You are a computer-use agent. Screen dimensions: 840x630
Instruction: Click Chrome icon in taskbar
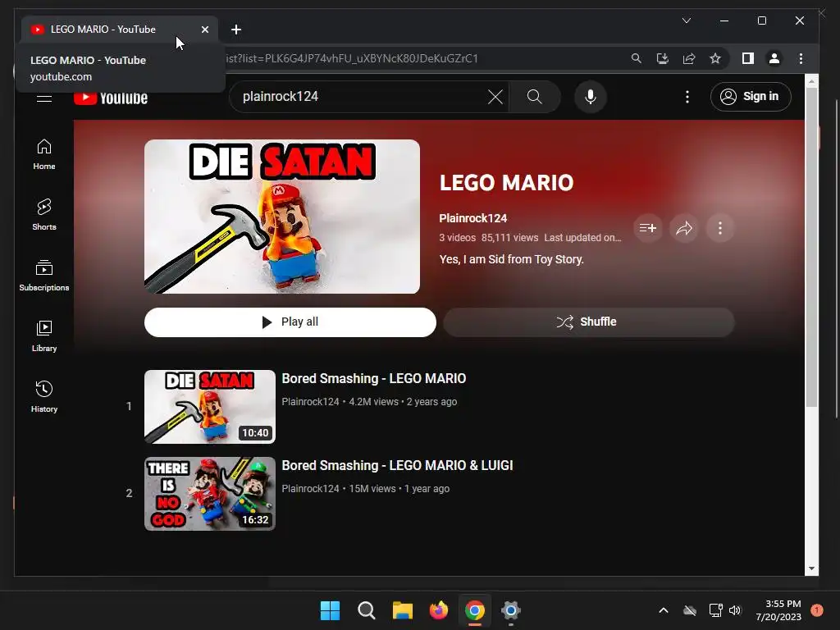click(x=475, y=610)
